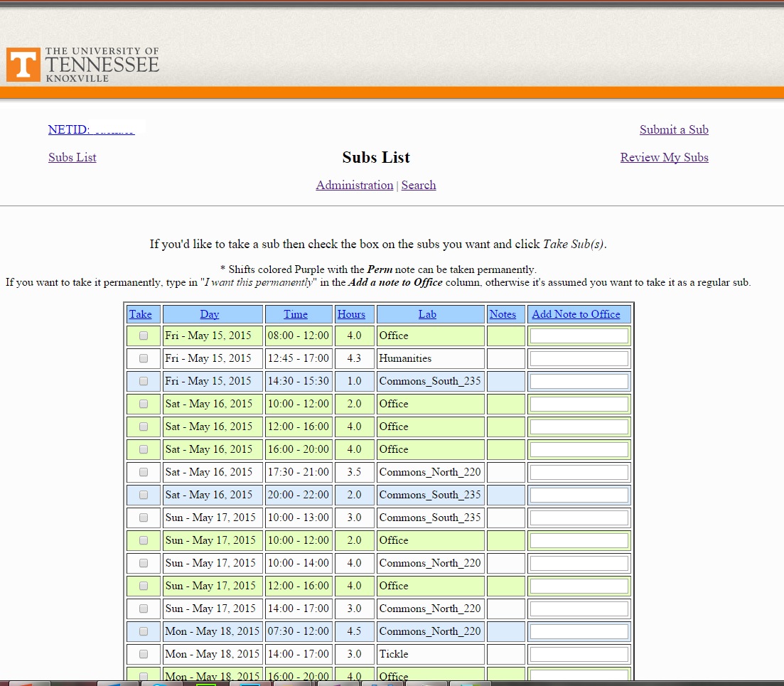This screenshot has width=784, height=686.
Task: Check the Fri May 15 08:00 Office shift
Action: [x=144, y=336]
